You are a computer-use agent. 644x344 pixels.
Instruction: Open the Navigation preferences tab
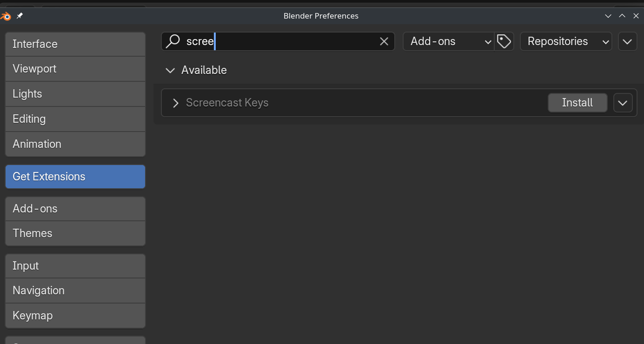75,291
